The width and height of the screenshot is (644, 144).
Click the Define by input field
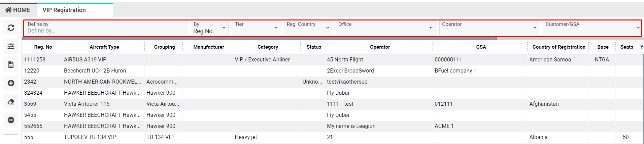[106, 31]
